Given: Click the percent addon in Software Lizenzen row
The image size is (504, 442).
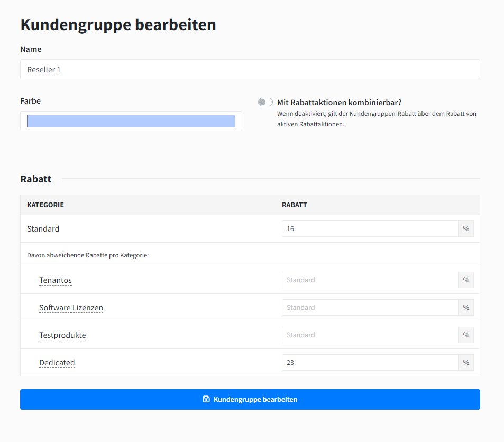Looking at the screenshot, I should pyautogui.click(x=465, y=308).
